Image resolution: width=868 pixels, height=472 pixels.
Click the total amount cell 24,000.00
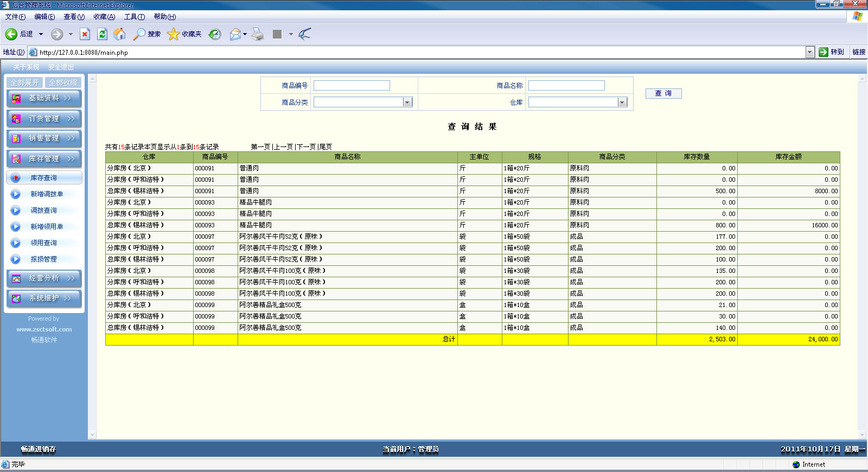[x=788, y=339]
